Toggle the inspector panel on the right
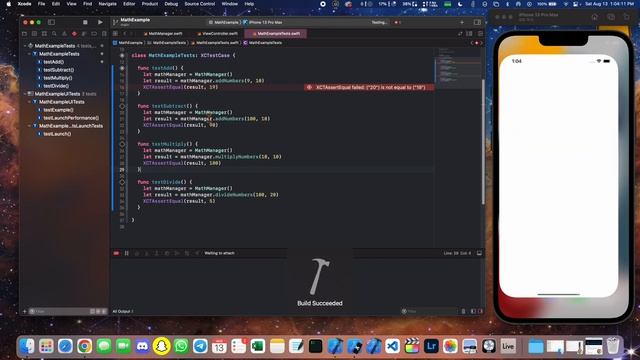This screenshot has height=360, width=640. [x=477, y=22]
